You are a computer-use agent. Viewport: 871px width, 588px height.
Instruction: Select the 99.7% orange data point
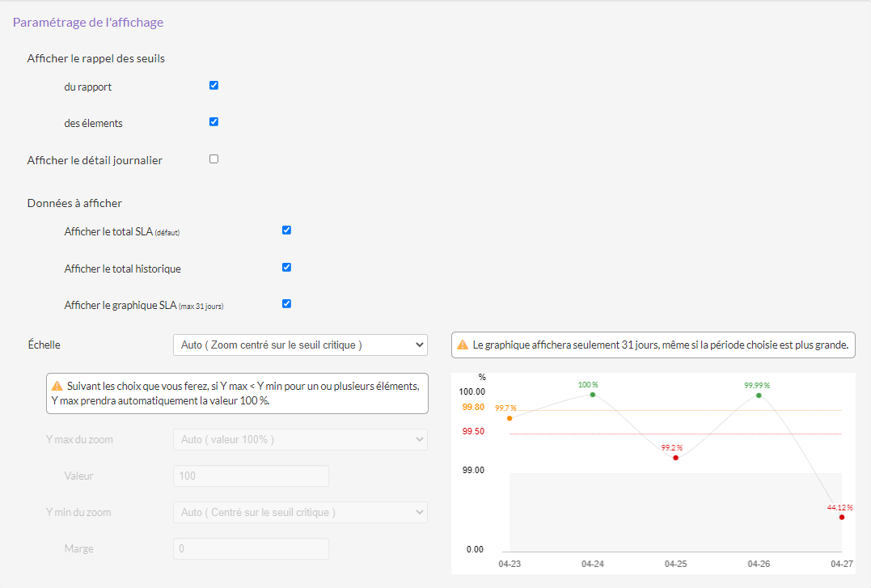(509, 418)
